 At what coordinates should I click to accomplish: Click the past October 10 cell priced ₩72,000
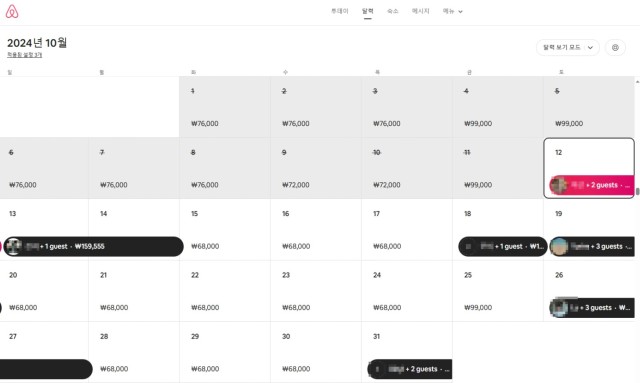pos(407,168)
